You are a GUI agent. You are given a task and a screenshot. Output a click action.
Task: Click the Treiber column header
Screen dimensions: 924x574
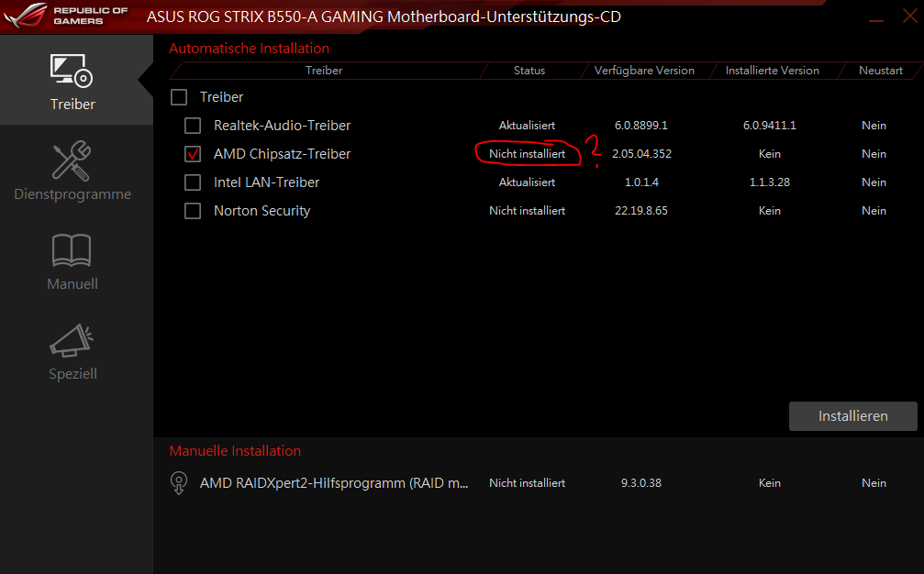tap(324, 70)
